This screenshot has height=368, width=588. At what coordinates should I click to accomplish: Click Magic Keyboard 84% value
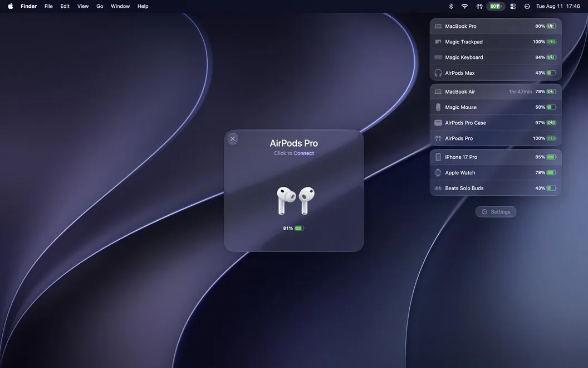click(540, 57)
